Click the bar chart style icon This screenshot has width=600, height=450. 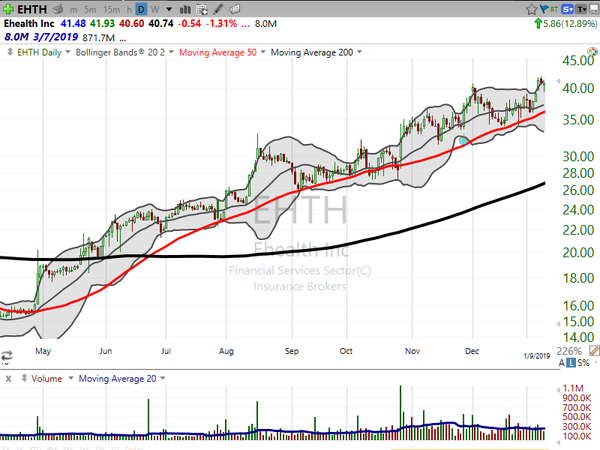(x=185, y=9)
